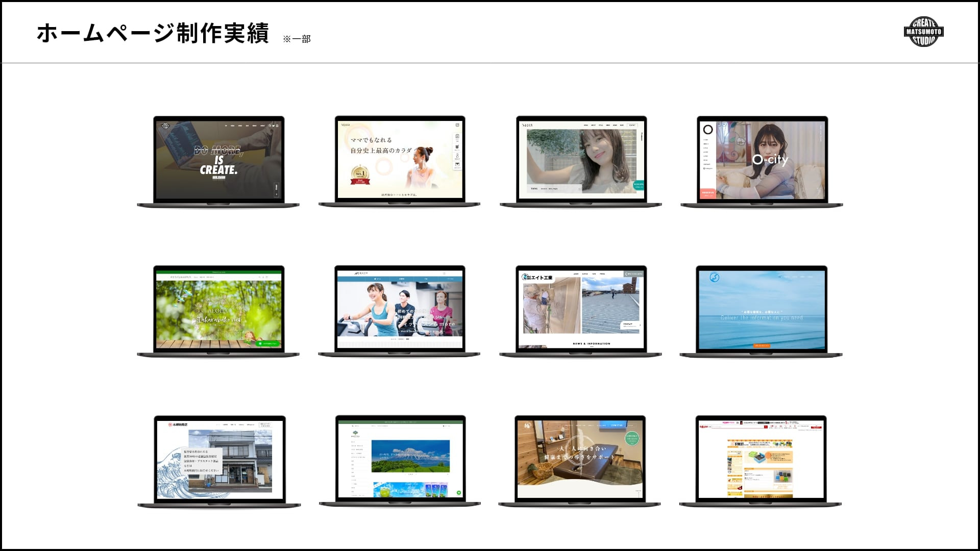Open the search icon on the Takarabako.net header

click(x=259, y=277)
